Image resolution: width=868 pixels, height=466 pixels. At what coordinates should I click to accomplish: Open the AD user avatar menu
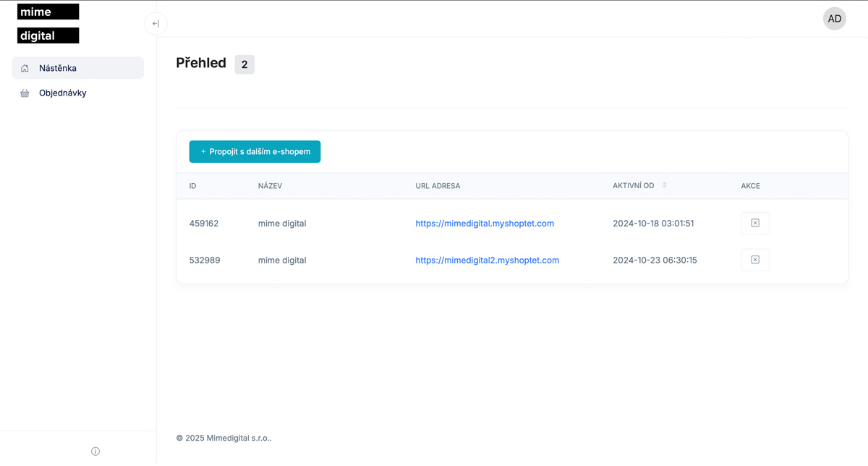click(834, 19)
